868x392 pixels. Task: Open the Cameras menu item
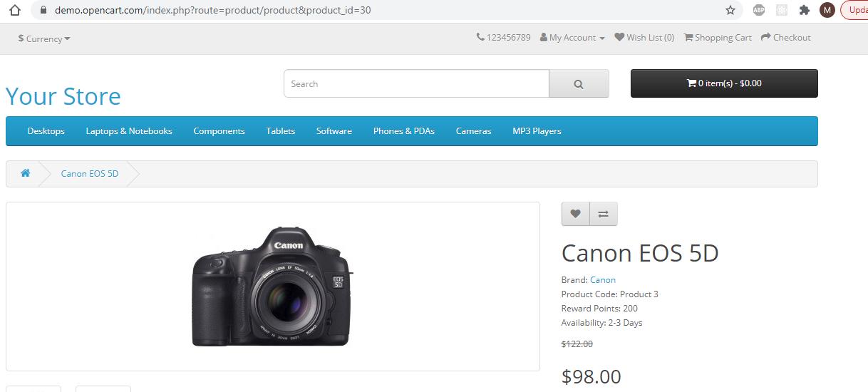coord(474,131)
